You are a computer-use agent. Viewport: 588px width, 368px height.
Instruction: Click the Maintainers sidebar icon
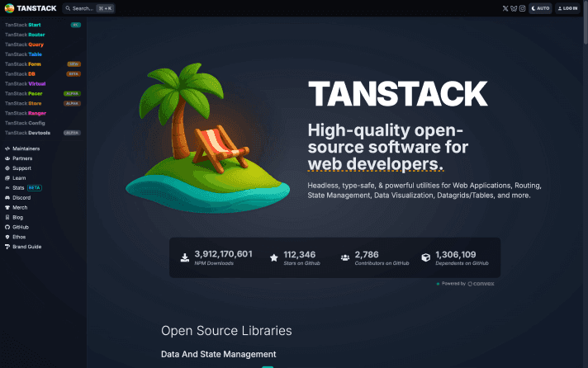7,149
